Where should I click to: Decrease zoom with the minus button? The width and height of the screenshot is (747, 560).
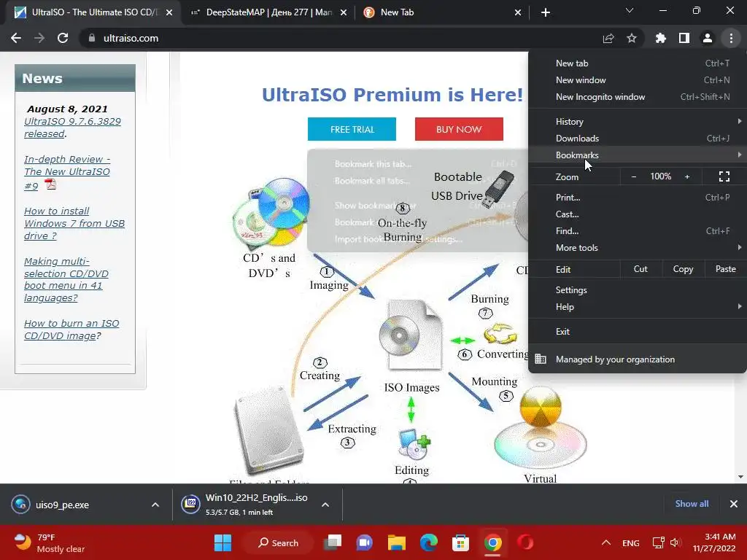[634, 176]
